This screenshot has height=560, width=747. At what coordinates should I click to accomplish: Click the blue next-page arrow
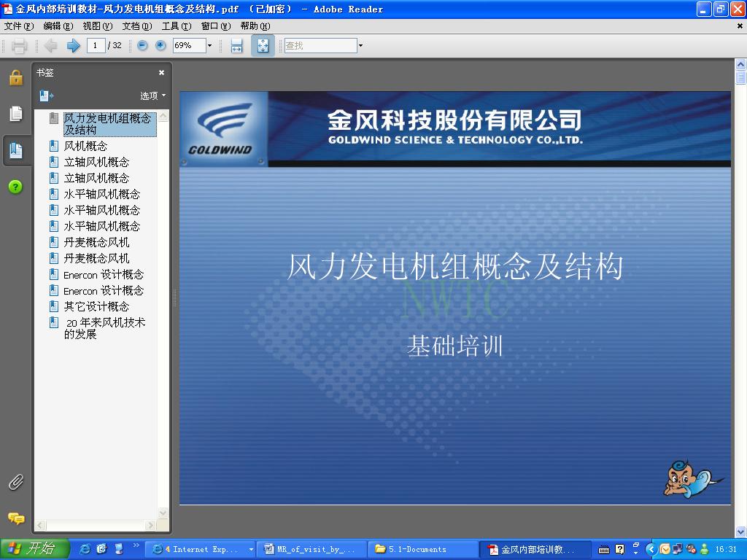point(72,45)
